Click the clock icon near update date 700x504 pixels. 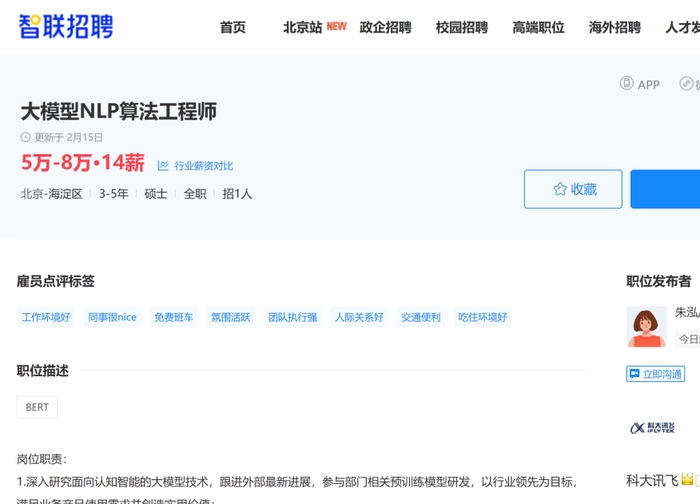click(26, 138)
